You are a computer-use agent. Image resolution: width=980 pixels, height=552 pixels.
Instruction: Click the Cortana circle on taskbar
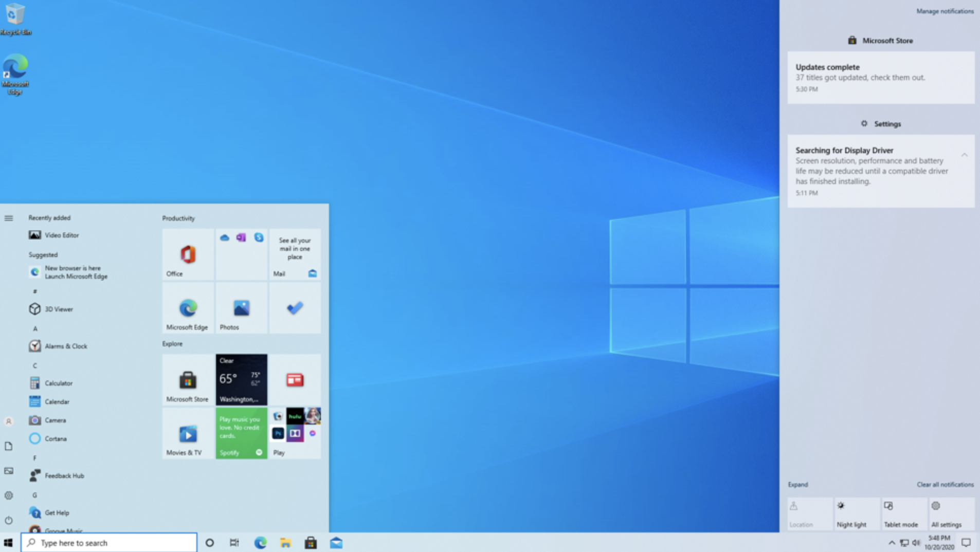(x=209, y=543)
